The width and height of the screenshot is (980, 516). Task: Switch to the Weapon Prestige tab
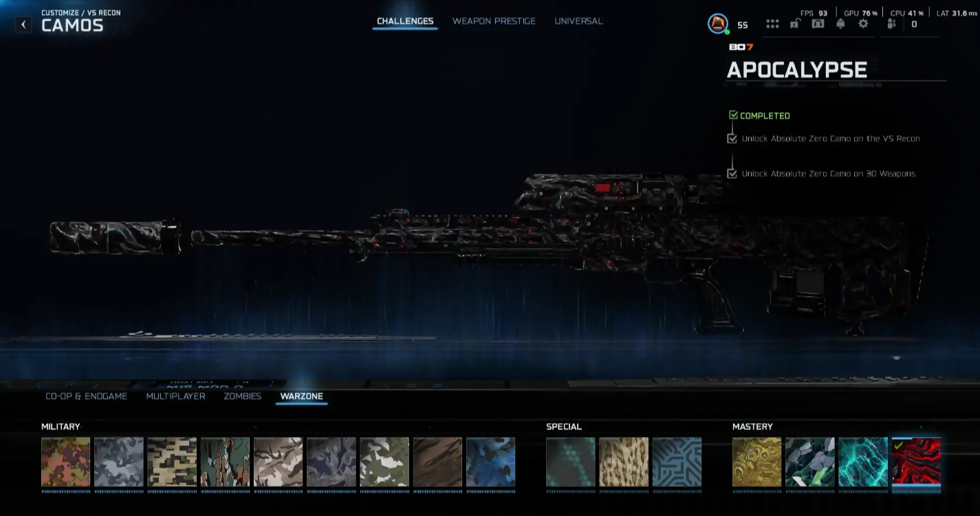click(494, 21)
